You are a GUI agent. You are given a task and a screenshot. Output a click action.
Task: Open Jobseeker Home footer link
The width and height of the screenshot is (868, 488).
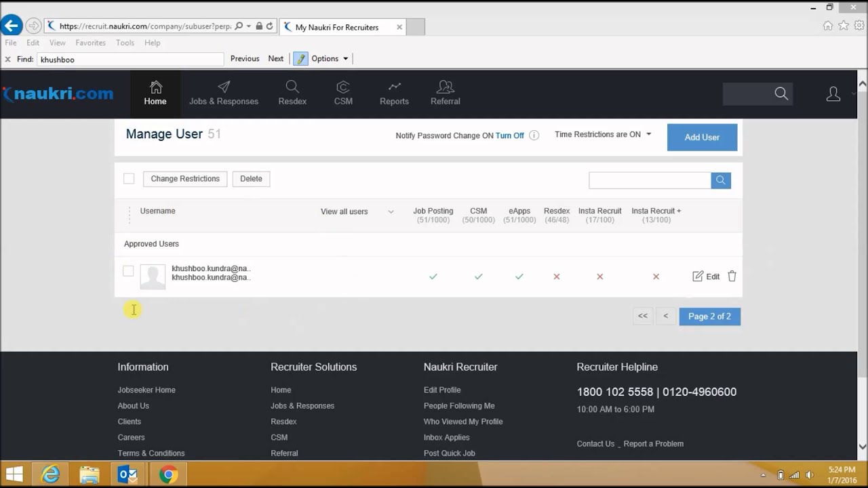pyautogui.click(x=146, y=390)
